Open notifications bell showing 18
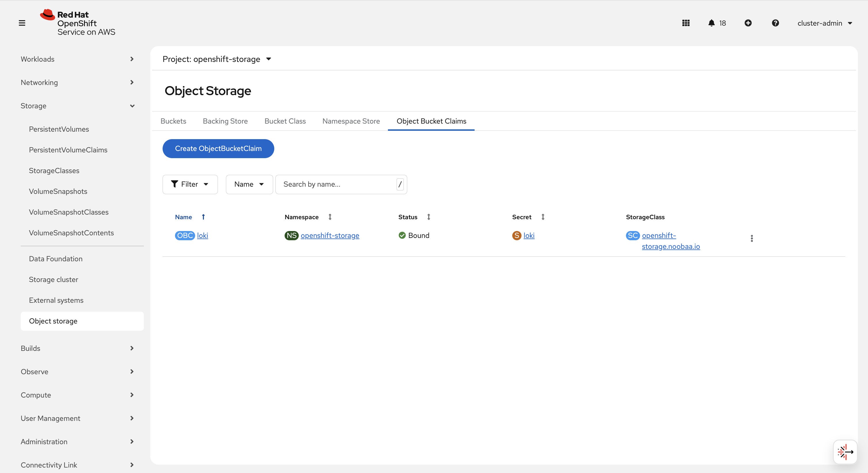The image size is (868, 473). pos(717,23)
